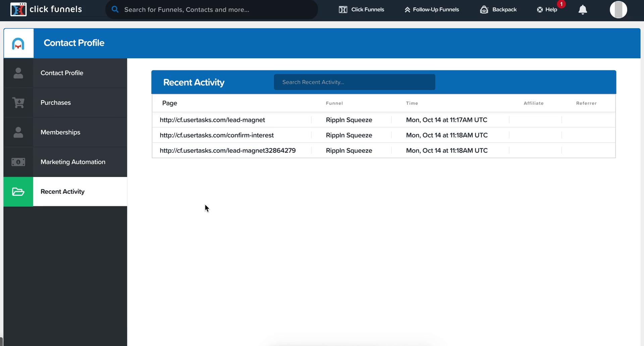
Task: Click the Affiliate column header
Action: pos(534,103)
